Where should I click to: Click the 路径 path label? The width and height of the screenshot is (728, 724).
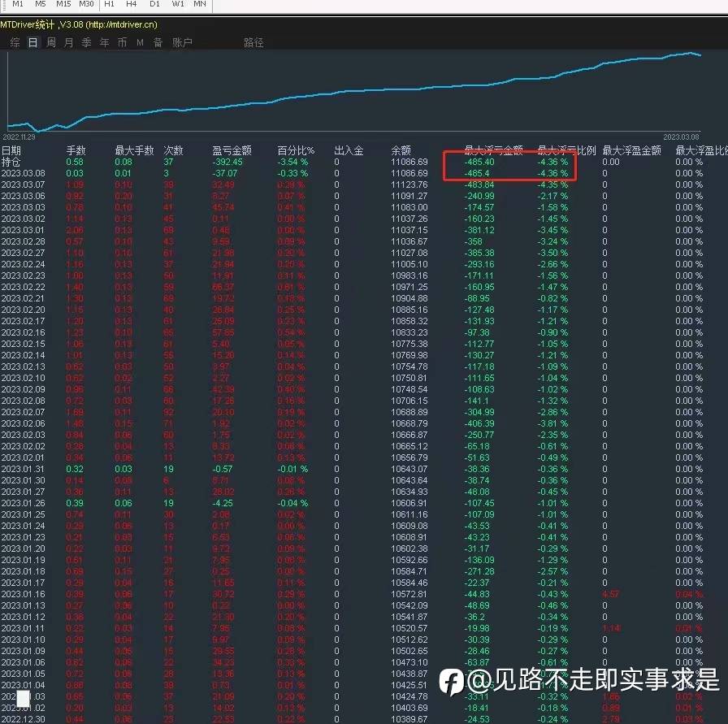click(x=253, y=43)
